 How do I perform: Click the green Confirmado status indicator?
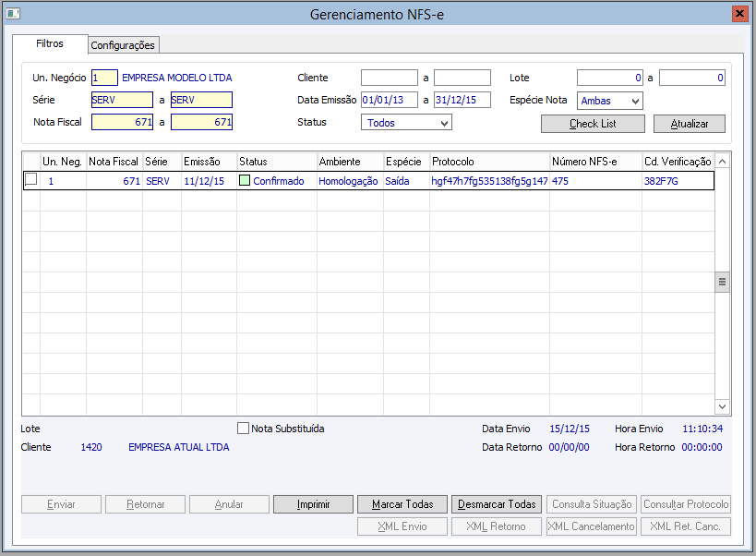245,181
